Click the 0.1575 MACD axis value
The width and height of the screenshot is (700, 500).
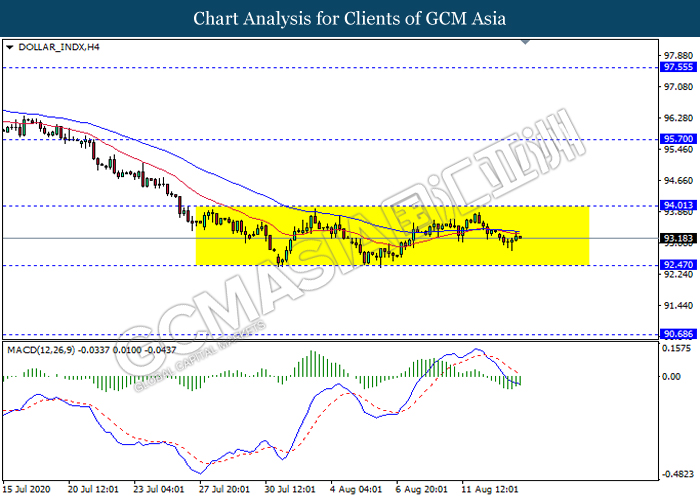coord(677,348)
